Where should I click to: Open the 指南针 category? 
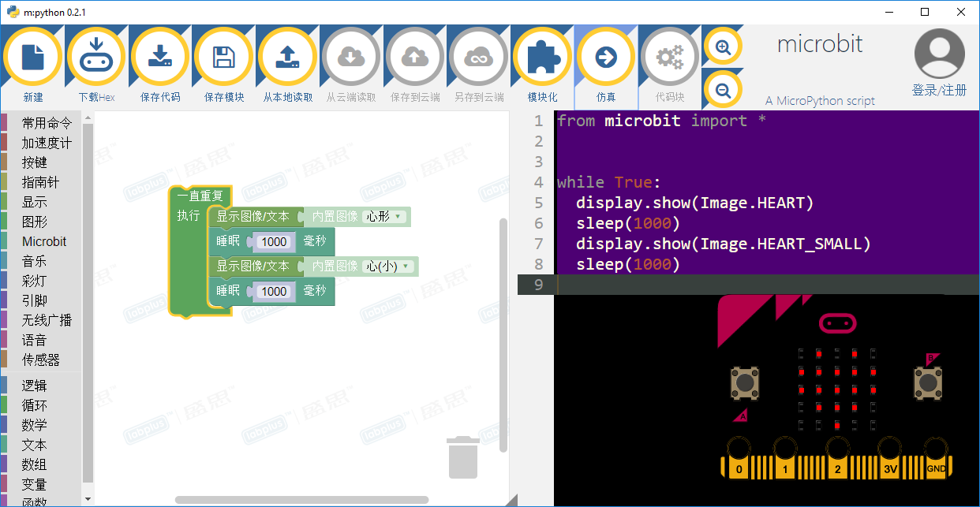(41, 182)
